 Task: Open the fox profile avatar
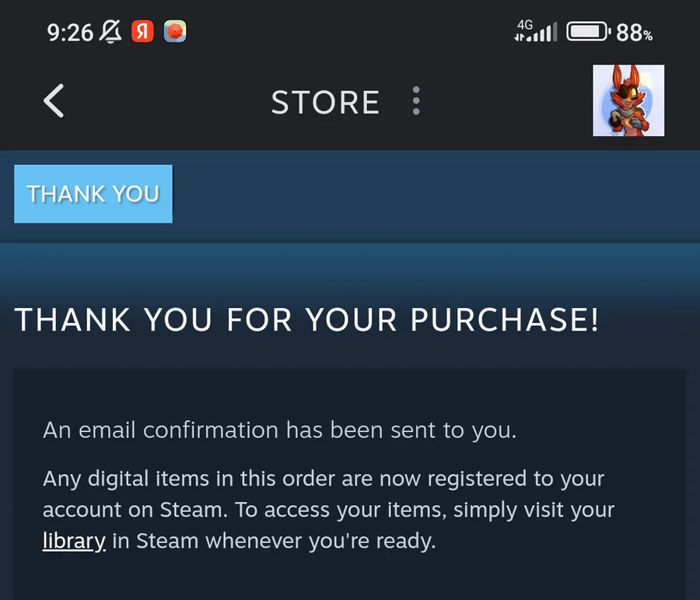point(628,100)
